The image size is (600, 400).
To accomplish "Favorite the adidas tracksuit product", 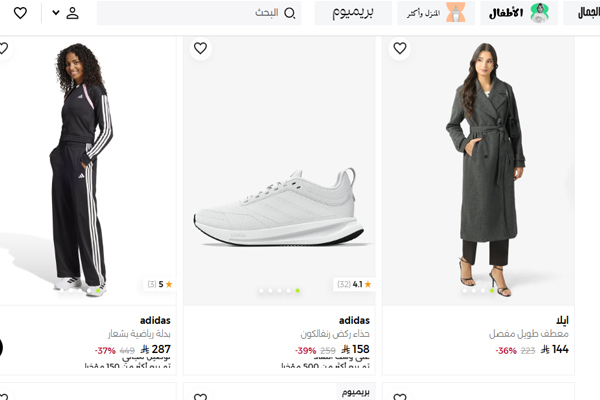I will pyautogui.click(x=3, y=48).
